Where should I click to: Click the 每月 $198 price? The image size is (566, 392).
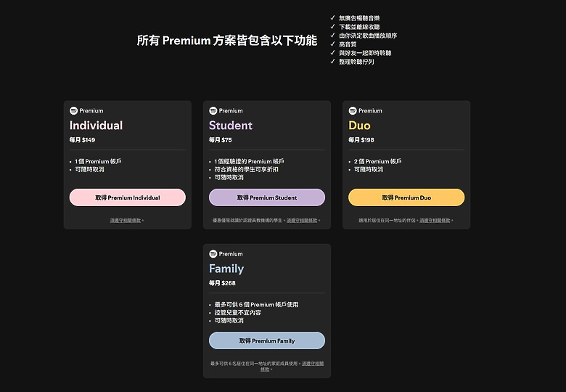[361, 139]
